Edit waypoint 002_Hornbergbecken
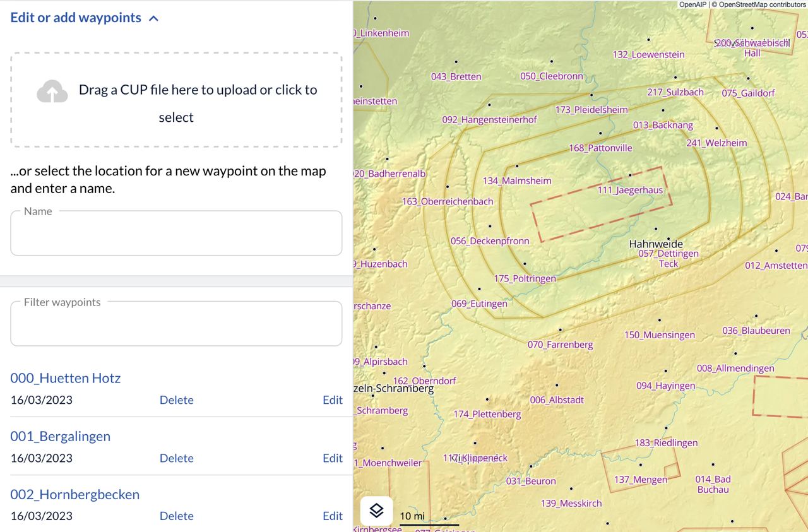The height and width of the screenshot is (532, 808). click(333, 516)
